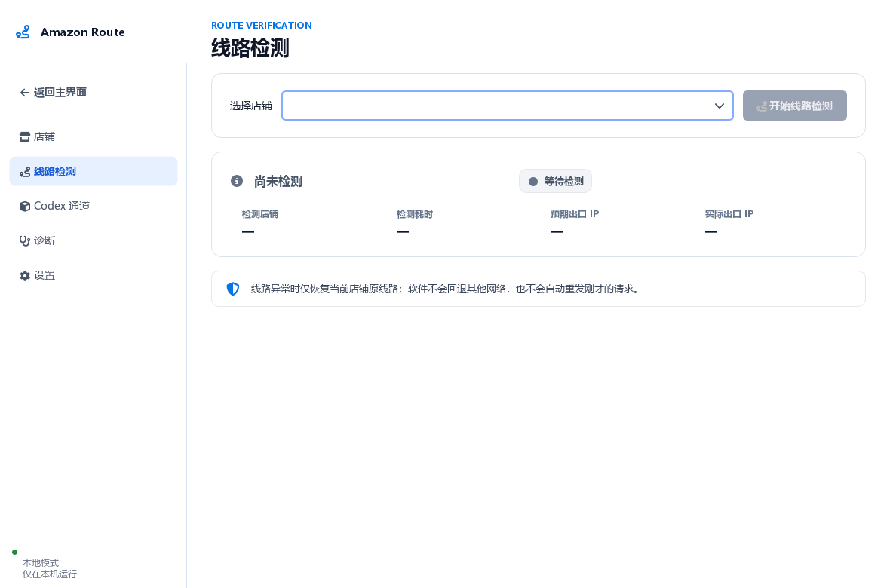Click the ROUTE VERIFICATION heading label
Screen dimensions: 890x588
tap(262, 26)
